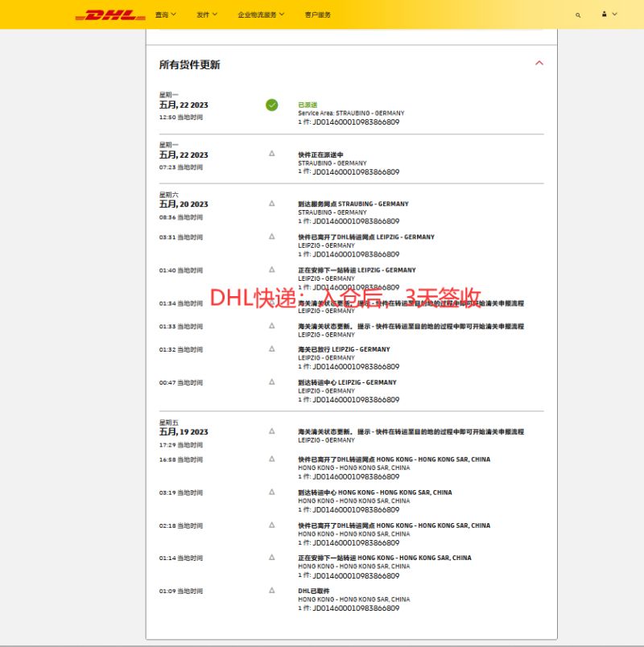Image resolution: width=644 pixels, height=647 pixels.
Task: Click the triangle icon at 02:18 Hong Kong
Action: click(x=271, y=525)
